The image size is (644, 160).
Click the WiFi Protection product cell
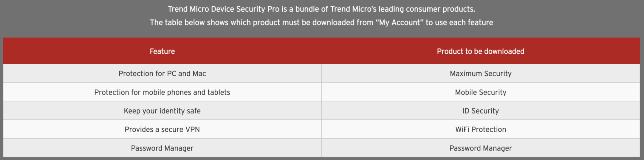coord(480,129)
